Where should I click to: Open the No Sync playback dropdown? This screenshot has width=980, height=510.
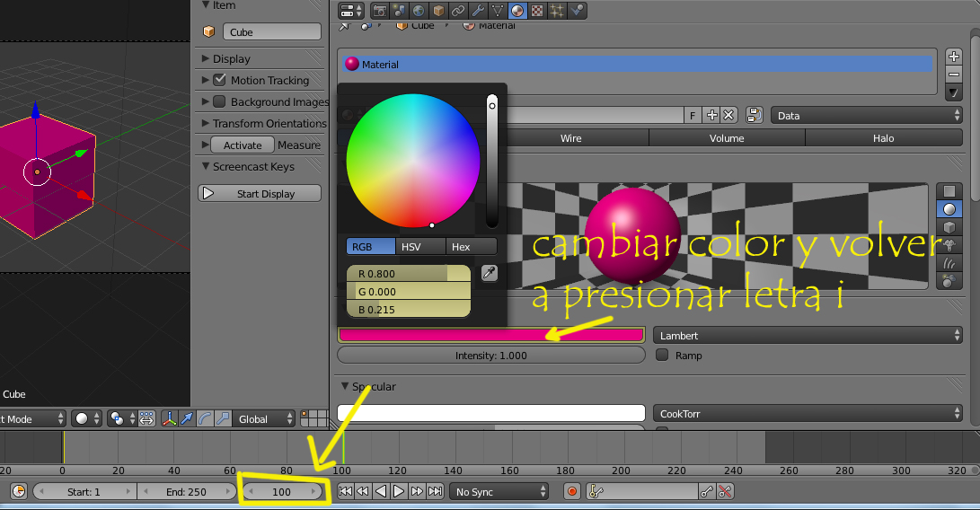(x=499, y=492)
